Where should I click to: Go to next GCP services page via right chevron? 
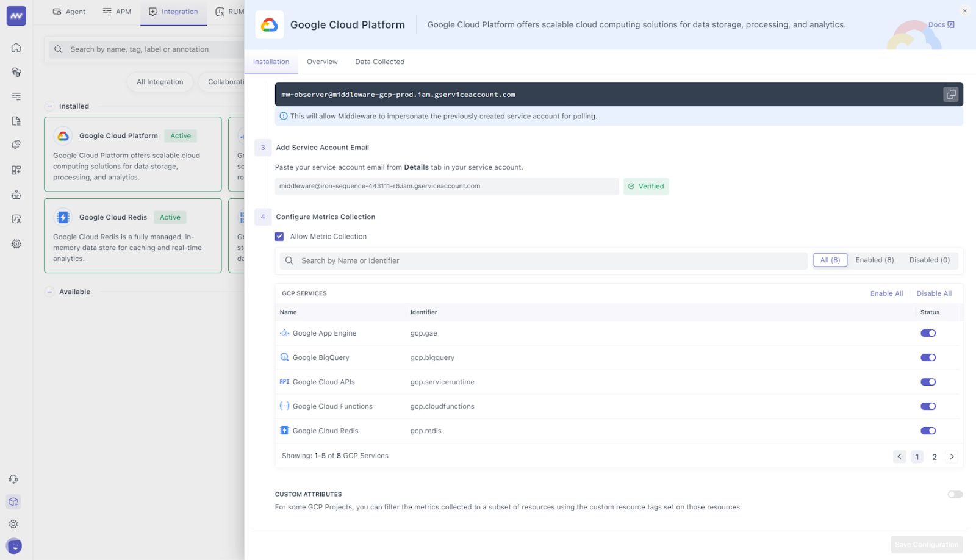952,456
